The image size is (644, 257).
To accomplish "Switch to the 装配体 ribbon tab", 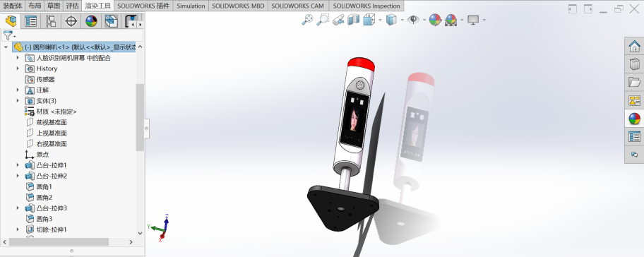I will (13, 6).
